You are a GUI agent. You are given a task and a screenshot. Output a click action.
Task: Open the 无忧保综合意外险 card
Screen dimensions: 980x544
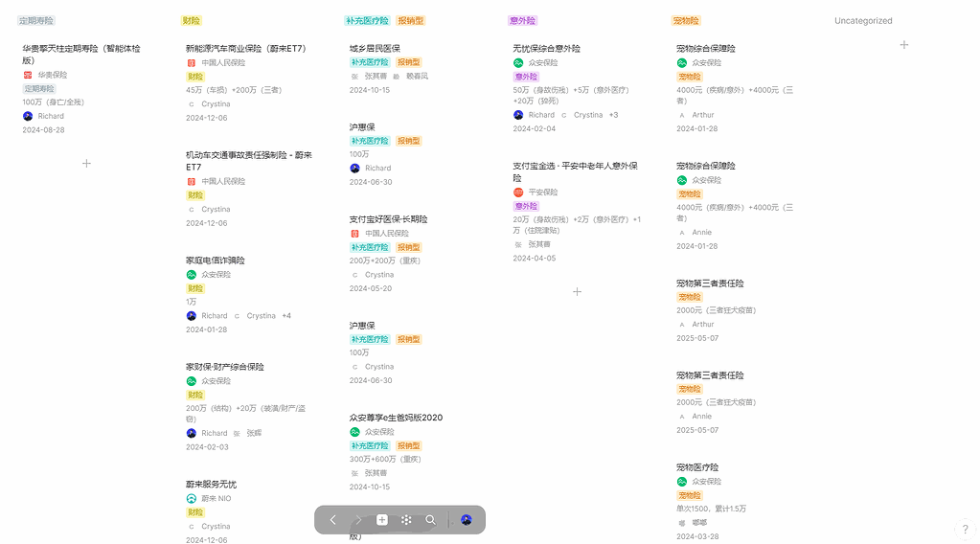[546, 49]
